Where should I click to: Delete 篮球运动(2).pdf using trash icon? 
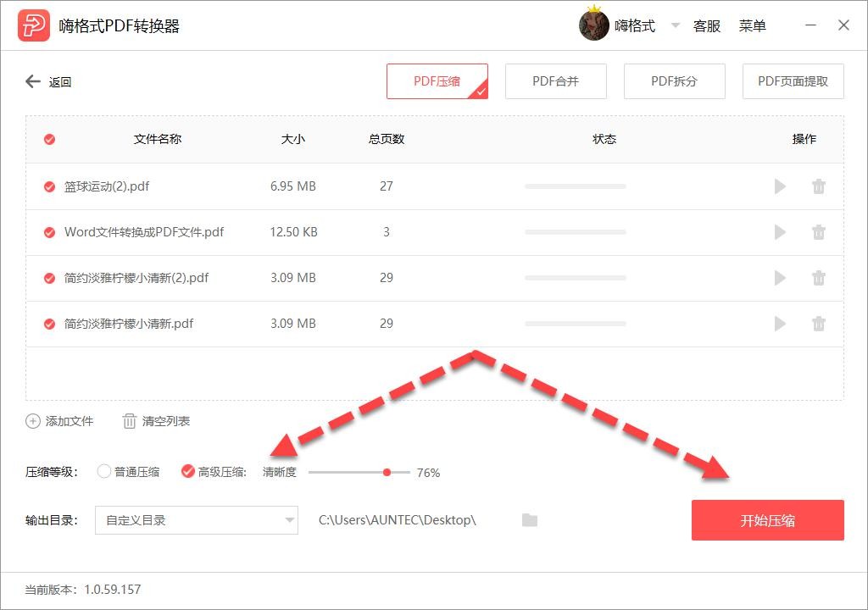click(x=819, y=186)
